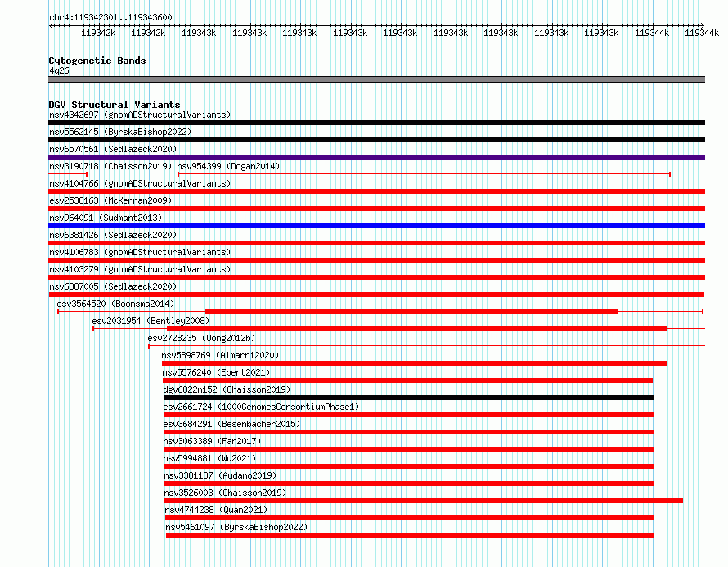The height and width of the screenshot is (567, 728).
Task: Open the nsv954399 Dogan2014 variant
Action: (228, 166)
